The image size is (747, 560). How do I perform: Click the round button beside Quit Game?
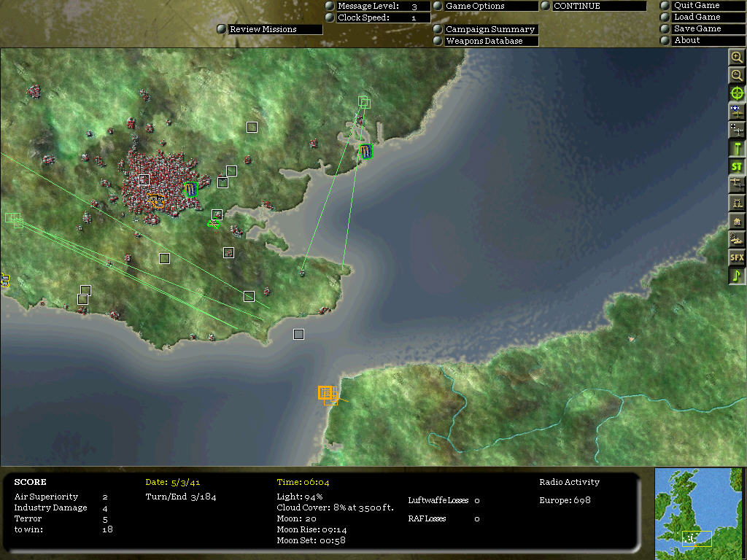tap(665, 5)
